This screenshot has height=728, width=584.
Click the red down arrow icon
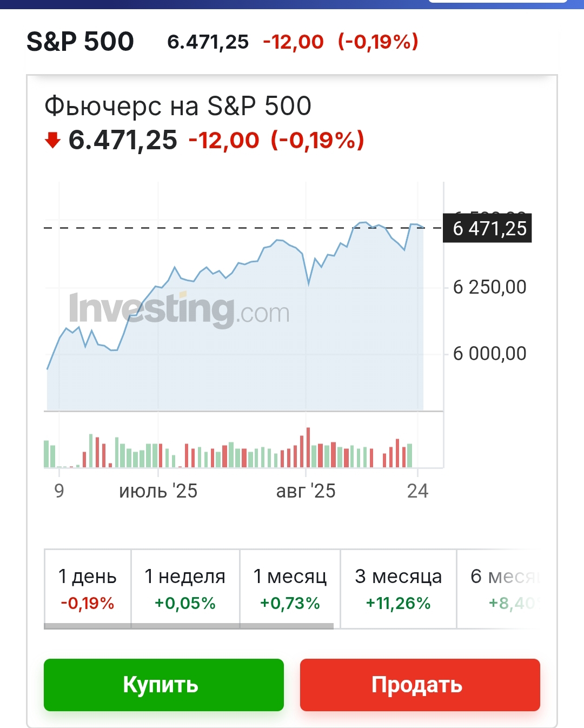[52, 141]
